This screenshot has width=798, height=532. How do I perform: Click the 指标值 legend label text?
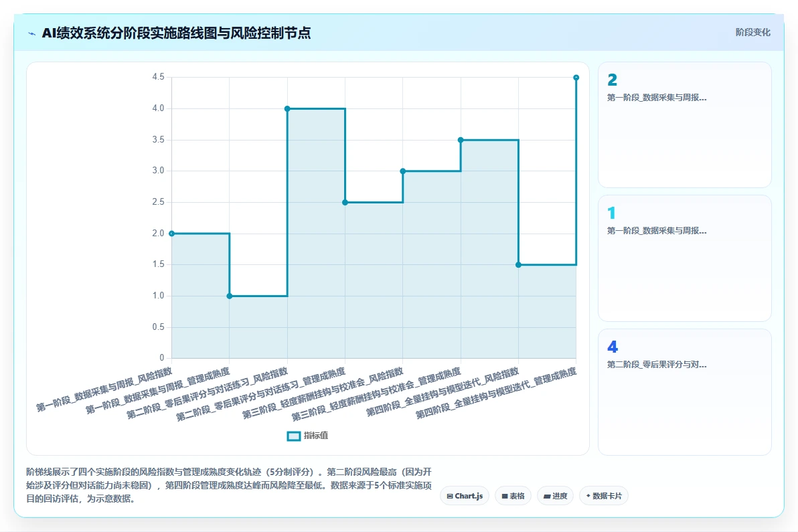pyautogui.click(x=316, y=436)
